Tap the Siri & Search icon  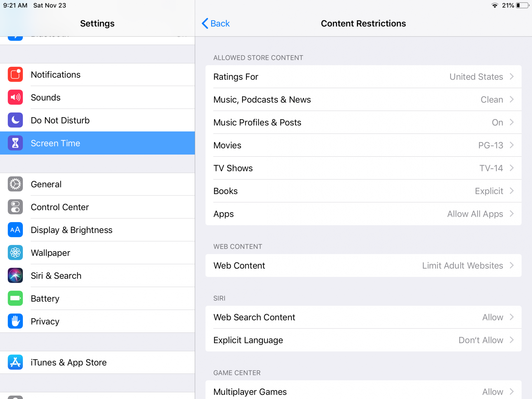coord(15,276)
